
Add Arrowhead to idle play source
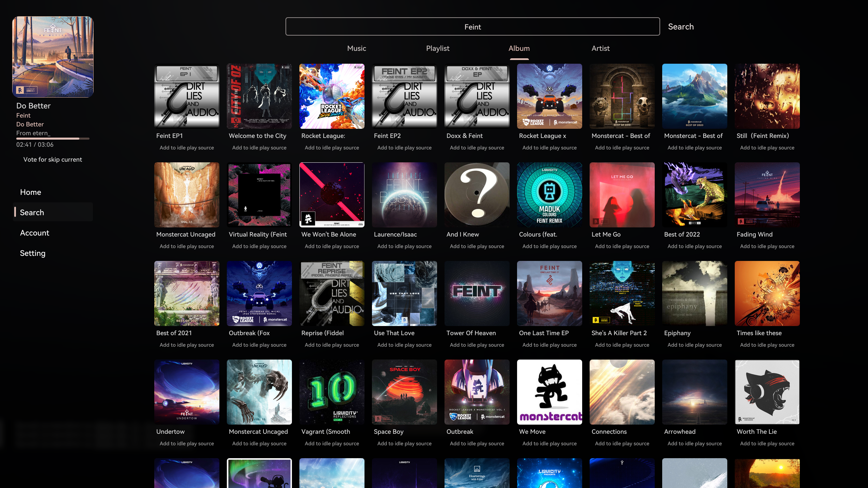click(x=695, y=444)
